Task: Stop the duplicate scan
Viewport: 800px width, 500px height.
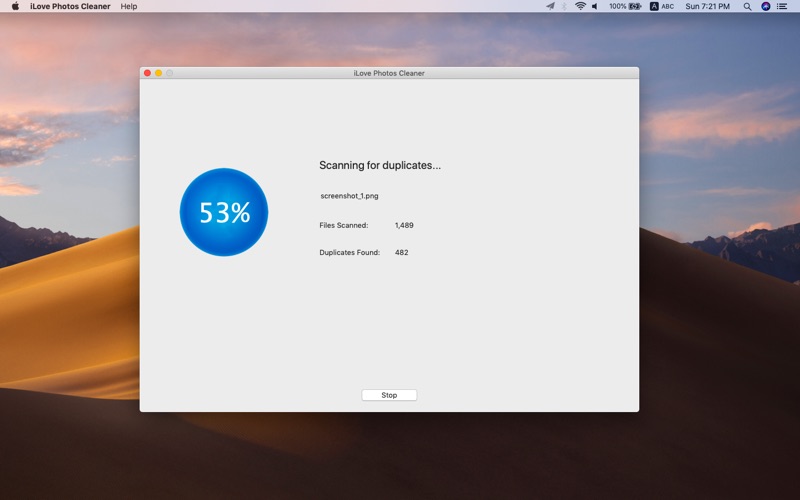Action: tap(389, 395)
